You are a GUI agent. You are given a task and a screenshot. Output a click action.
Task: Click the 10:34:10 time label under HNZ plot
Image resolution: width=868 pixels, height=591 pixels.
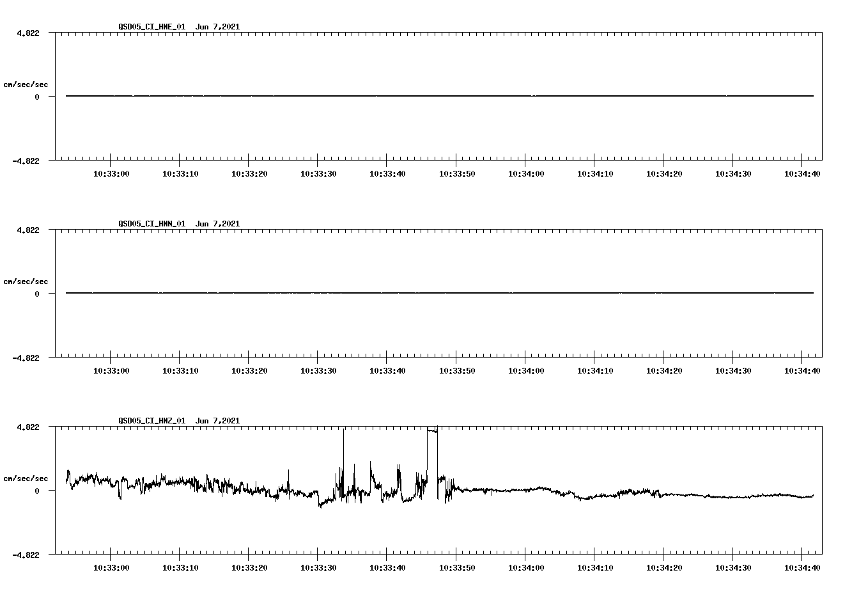click(595, 567)
